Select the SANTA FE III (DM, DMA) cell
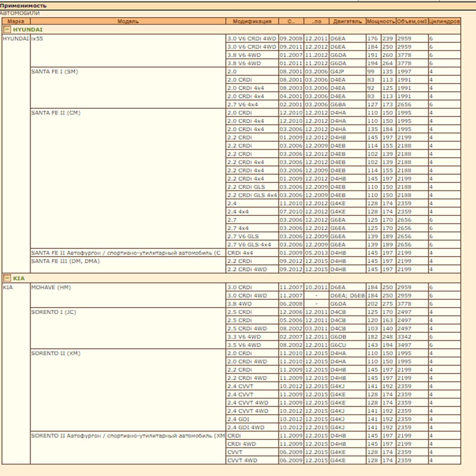This screenshot has width=476, height=476. pos(65,261)
